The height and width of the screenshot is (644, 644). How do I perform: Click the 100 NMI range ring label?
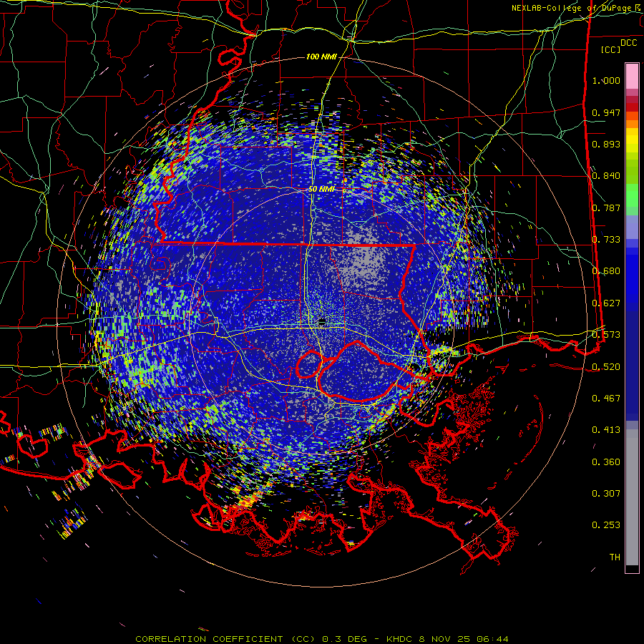point(321,57)
